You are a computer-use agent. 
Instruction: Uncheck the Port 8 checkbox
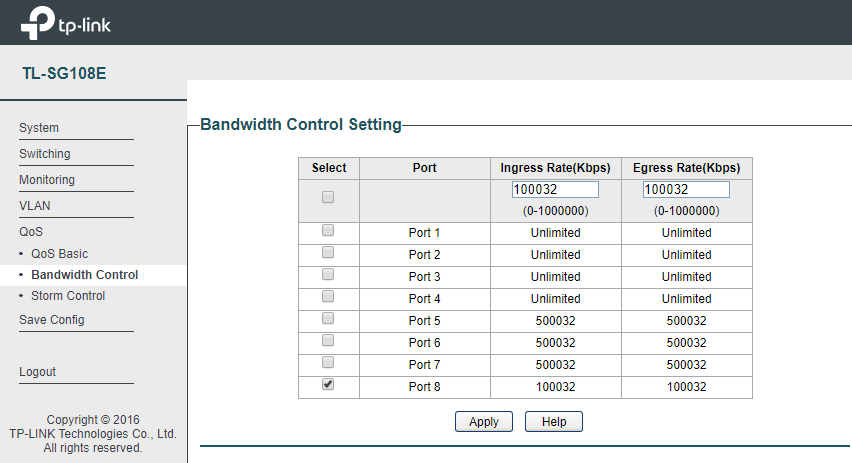[328, 385]
